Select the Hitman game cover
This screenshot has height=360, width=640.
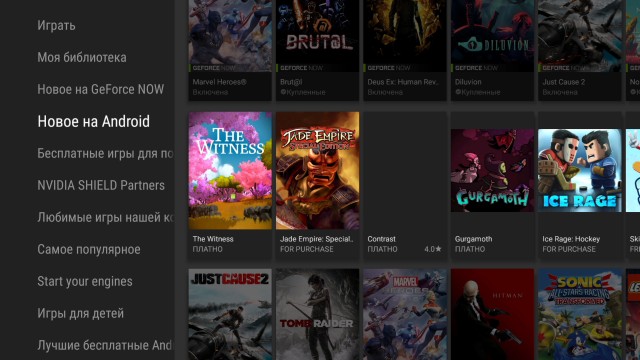tap(492, 314)
